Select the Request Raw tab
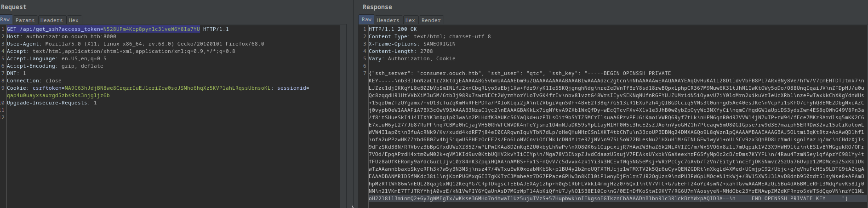This screenshot has height=208, width=868. pyautogui.click(x=5, y=20)
